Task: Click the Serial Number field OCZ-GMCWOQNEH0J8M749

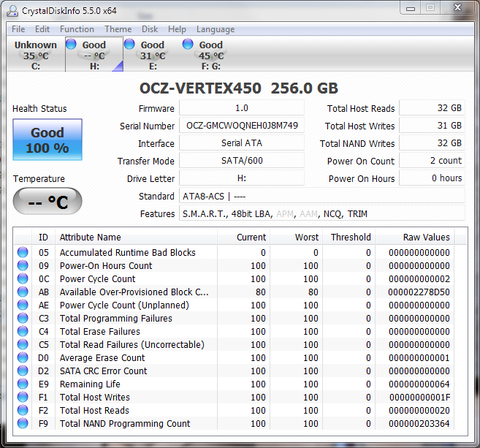Action: click(242, 126)
